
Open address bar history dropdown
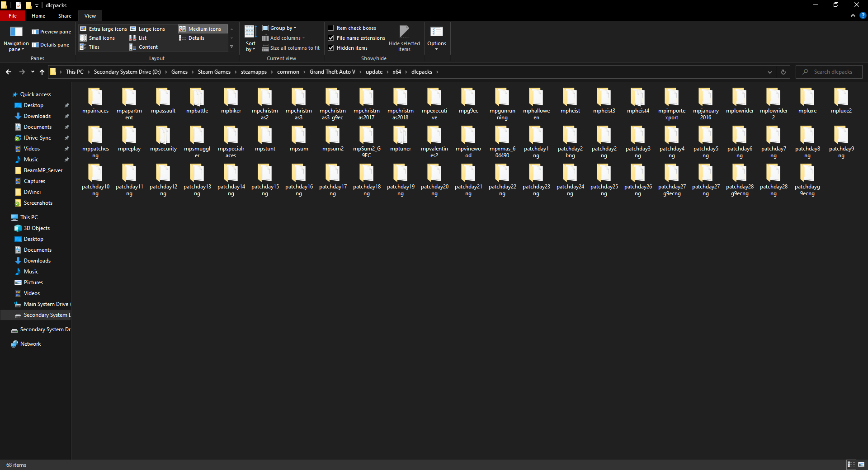point(770,72)
